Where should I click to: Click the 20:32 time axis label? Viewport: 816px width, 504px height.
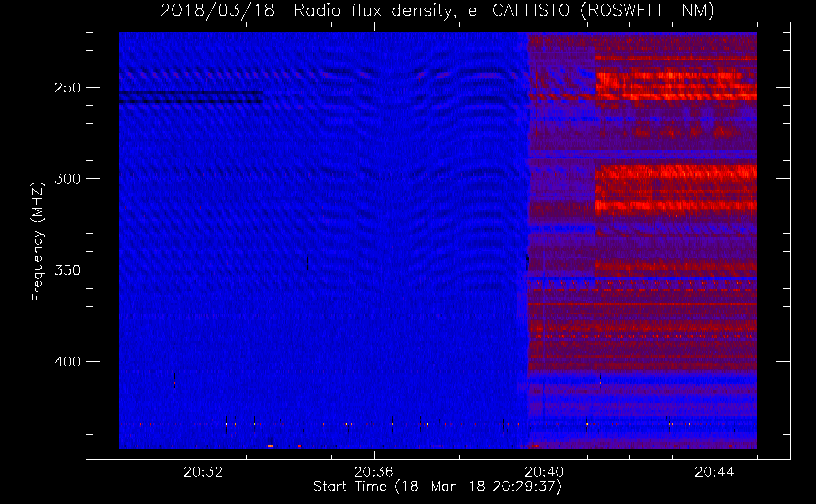coord(203,472)
